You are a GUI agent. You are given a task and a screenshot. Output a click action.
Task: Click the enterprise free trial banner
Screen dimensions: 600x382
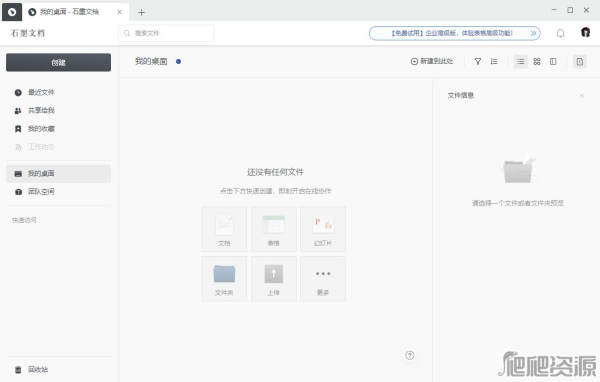455,33
